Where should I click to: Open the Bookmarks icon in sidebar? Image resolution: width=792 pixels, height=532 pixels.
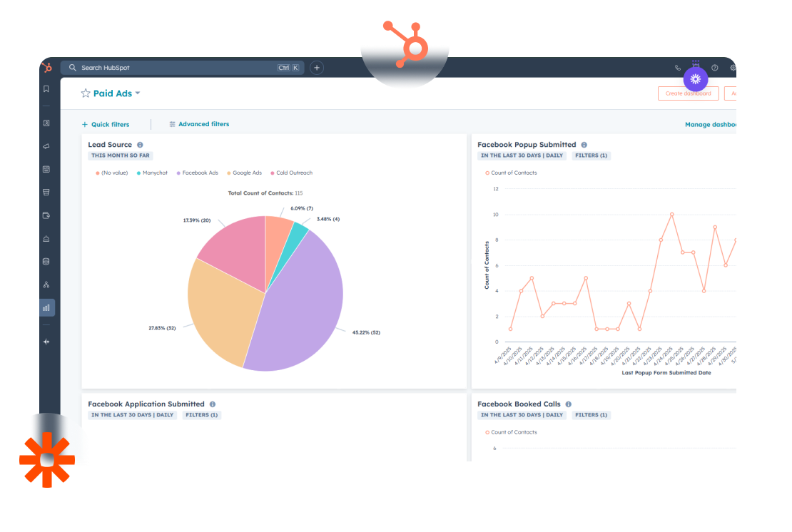pyautogui.click(x=46, y=89)
